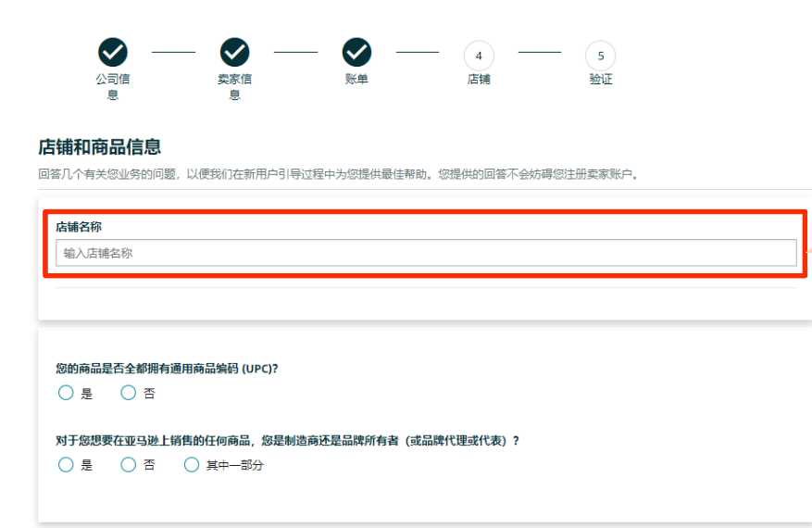Click the 公司信息 step label
Image resolution: width=812 pixels, height=528 pixels.
[113, 86]
